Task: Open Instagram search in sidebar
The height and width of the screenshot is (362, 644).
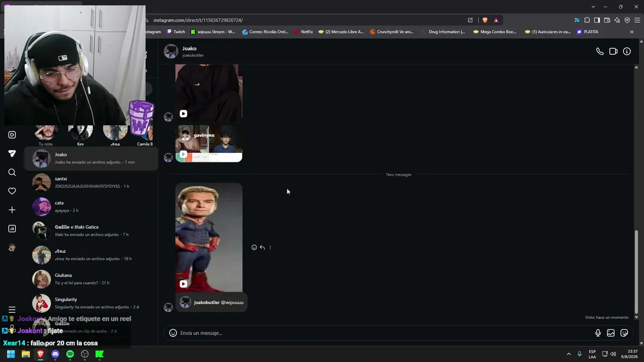Action: [x=12, y=172]
